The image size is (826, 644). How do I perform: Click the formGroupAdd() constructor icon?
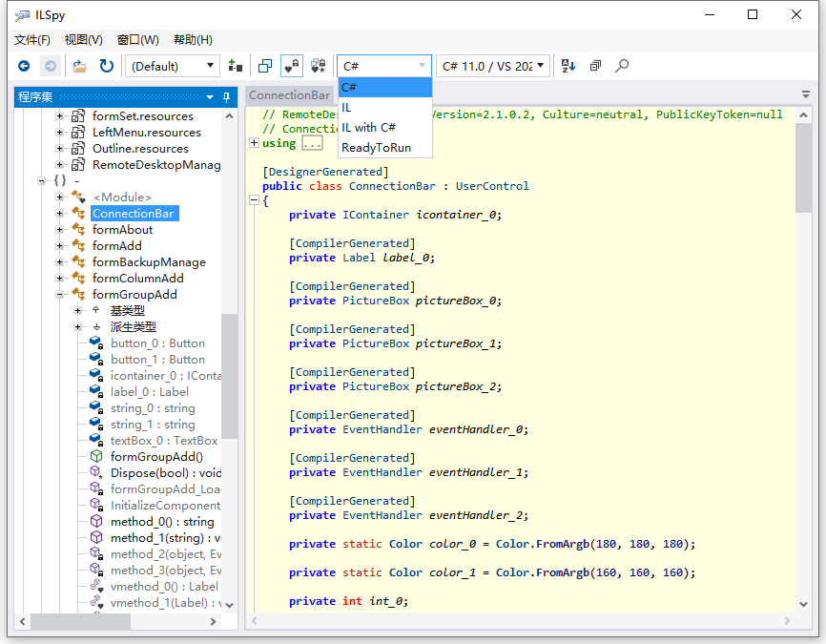click(96, 456)
